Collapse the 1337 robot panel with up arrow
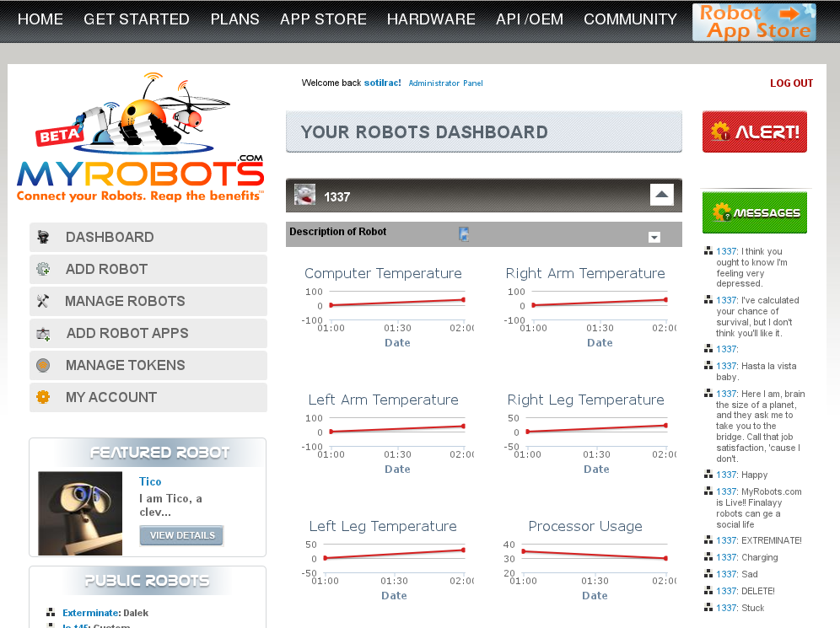 661,195
